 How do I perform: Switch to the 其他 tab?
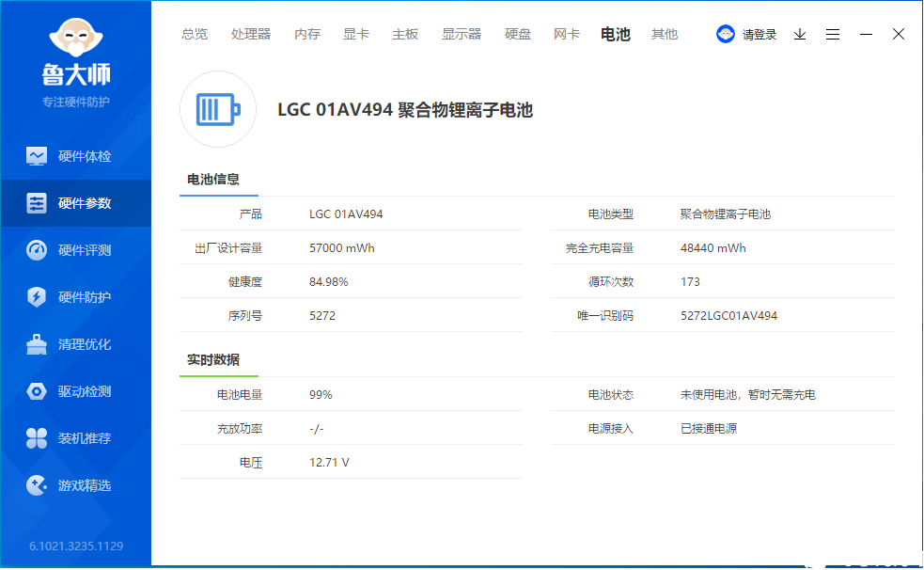[x=665, y=34]
